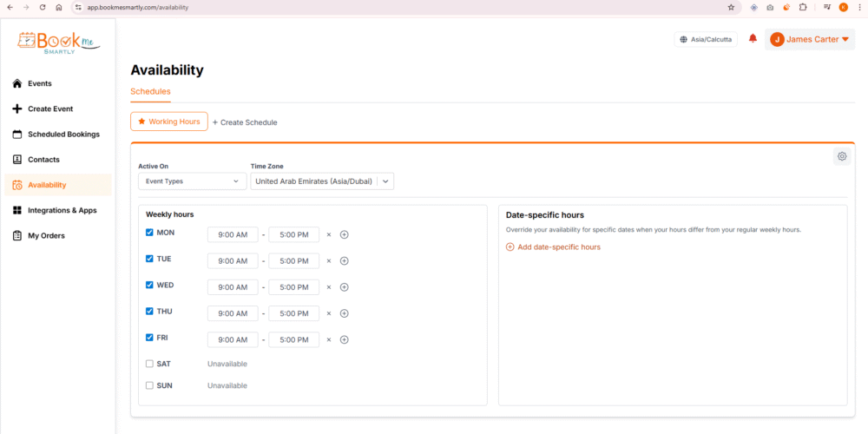Enable Saturday availability checkbox
Image resolution: width=868 pixels, height=434 pixels.
149,364
